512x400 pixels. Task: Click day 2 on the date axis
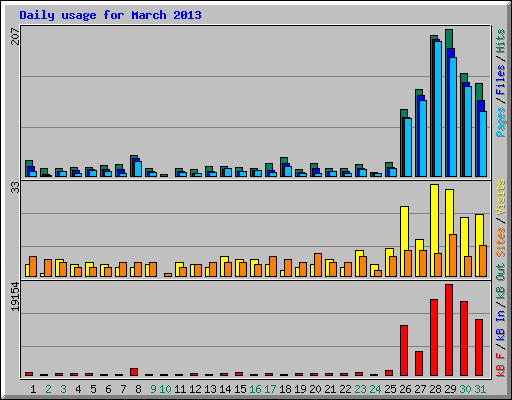pyautogui.click(x=48, y=389)
